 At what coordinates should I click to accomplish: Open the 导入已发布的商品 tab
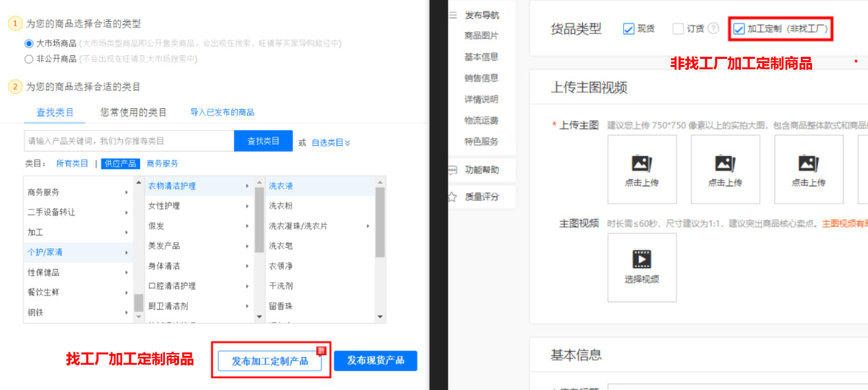pos(222,112)
